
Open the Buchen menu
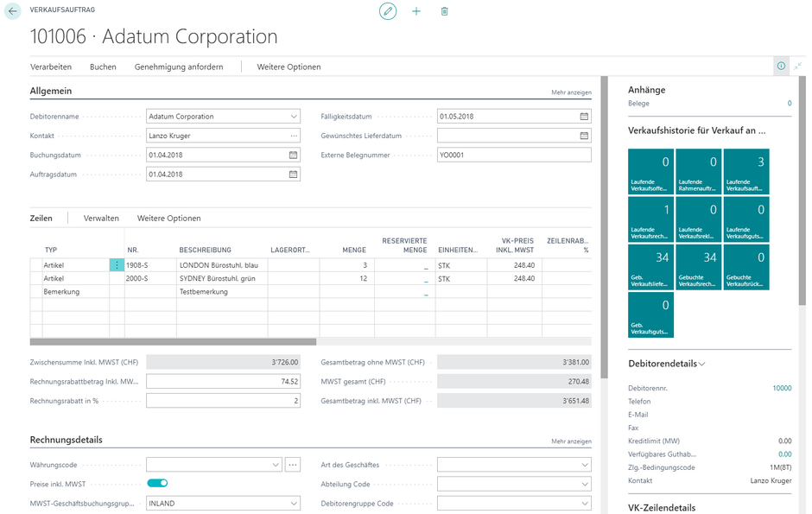point(103,67)
